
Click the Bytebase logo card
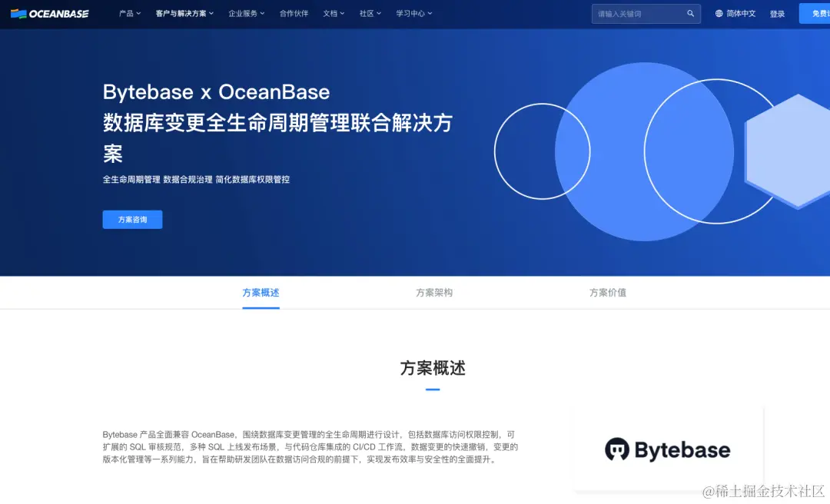[668, 449]
